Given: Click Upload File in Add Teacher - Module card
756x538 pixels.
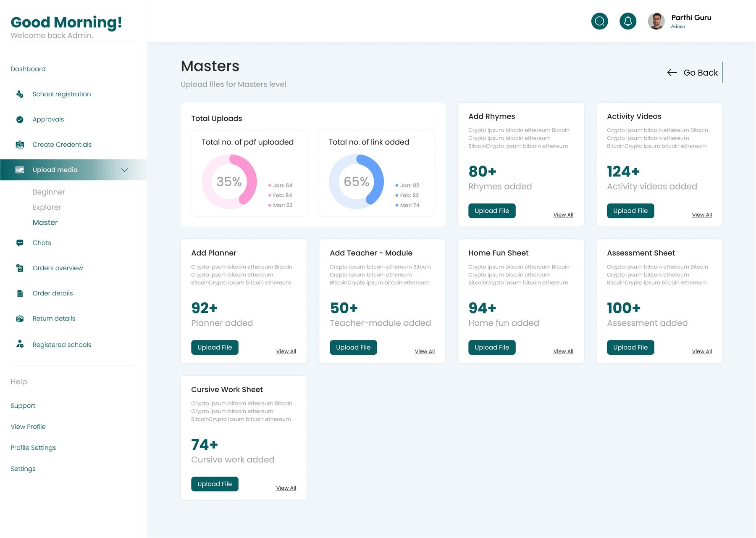Looking at the screenshot, I should 353,347.
